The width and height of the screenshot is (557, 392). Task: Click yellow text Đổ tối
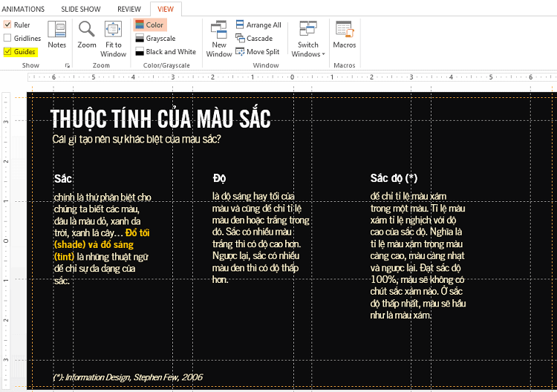[x=137, y=233]
